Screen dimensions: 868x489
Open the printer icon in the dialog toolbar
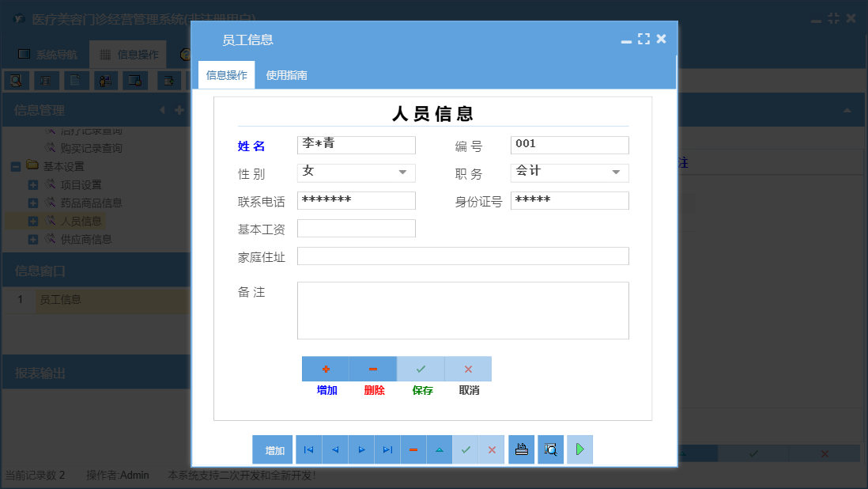click(x=521, y=449)
